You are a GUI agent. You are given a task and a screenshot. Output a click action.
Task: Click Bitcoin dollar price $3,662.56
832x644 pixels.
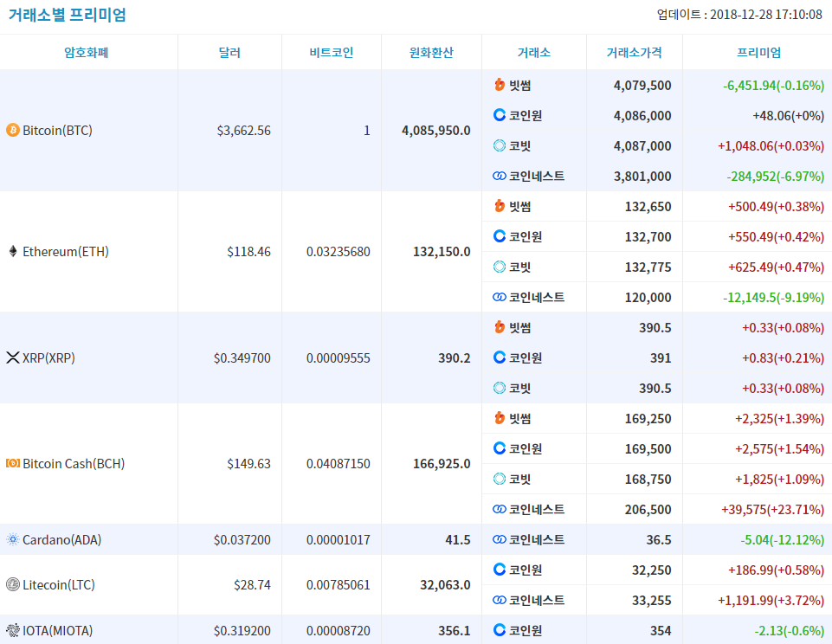243,131
